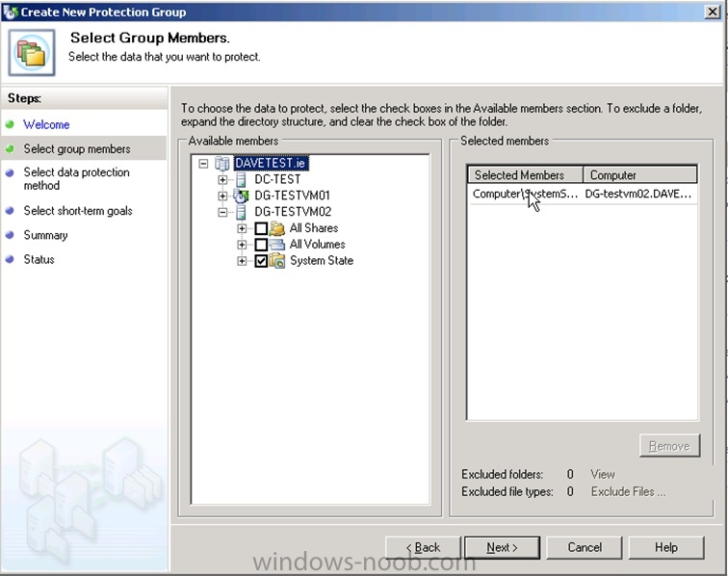This screenshot has width=728, height=576.
Task: Open Help for this wizard
Action: [x=666, y=548]
